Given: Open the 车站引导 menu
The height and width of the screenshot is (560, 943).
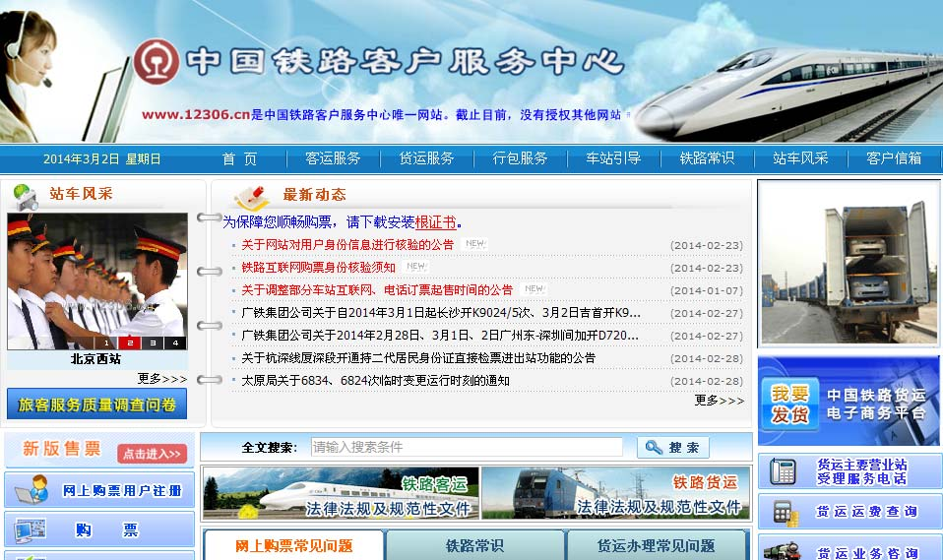Looking at the screenshot, I should click(x=613, y=158).
